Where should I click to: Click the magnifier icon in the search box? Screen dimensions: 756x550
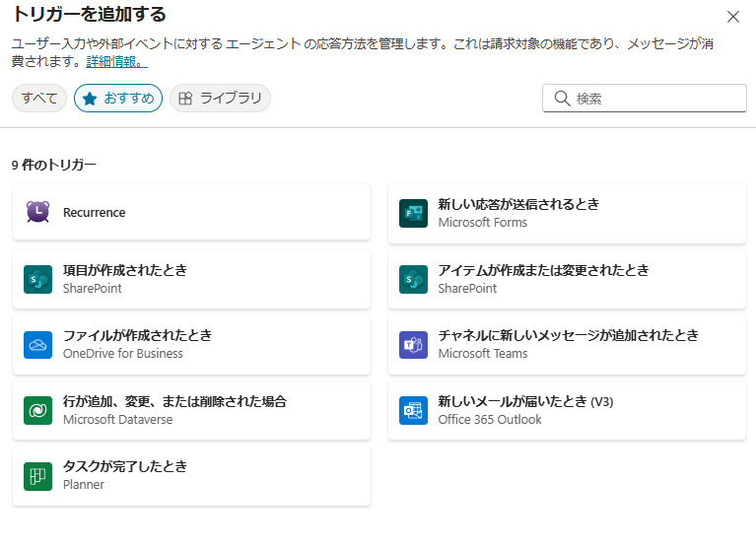coord(562,99)
